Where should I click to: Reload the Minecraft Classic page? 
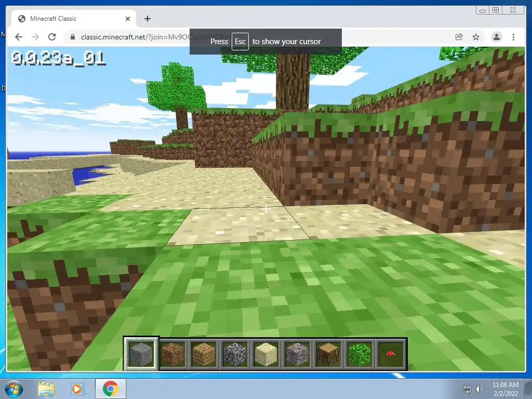[52, 37]
